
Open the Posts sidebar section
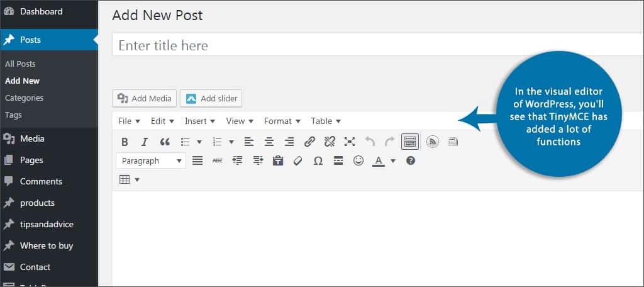coord(49,40)
